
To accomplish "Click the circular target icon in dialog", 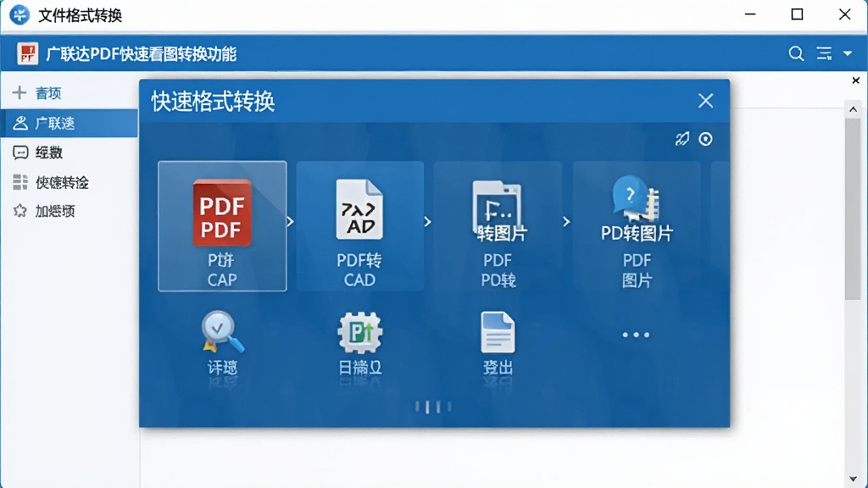I will click(705, 139).
